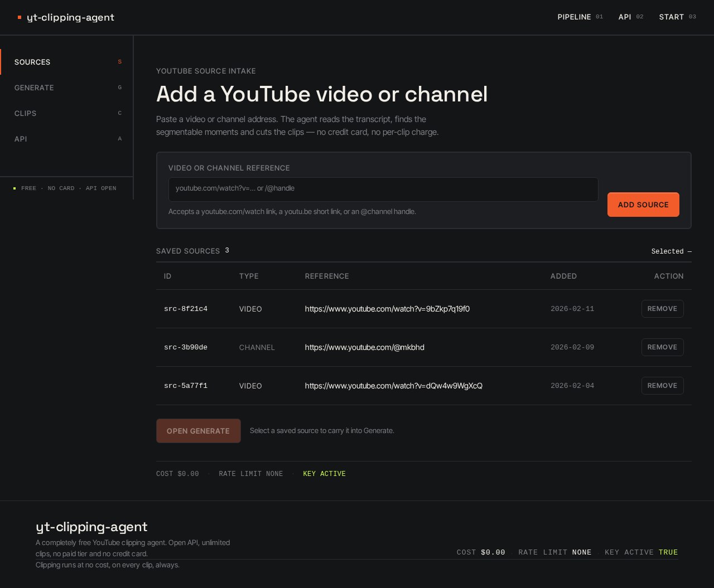Remove the src-3b90de channel source
The image size is (714, 588).
662,347
